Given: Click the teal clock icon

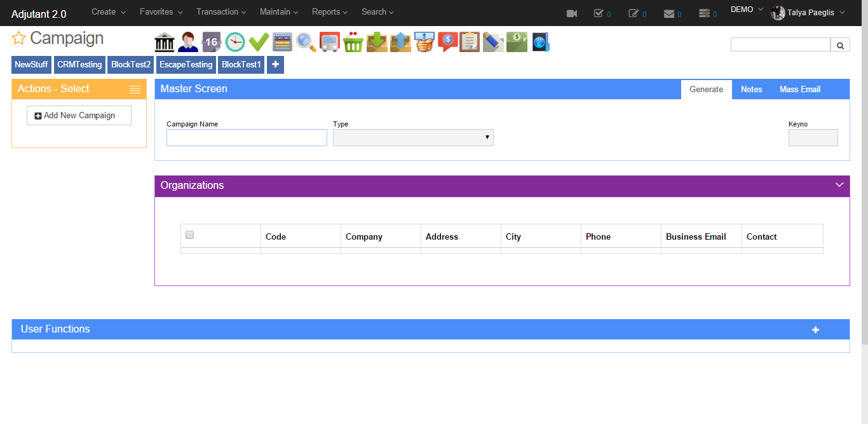Looking at the screenshot, I should 235,43.
